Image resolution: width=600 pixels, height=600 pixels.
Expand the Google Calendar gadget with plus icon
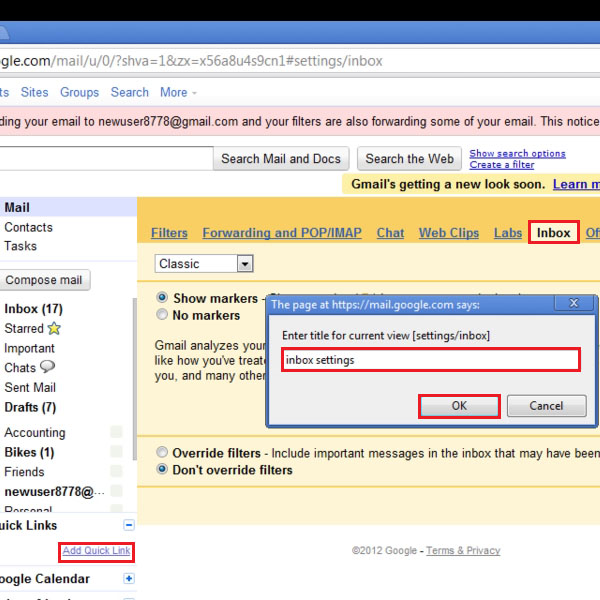(129, 578)
